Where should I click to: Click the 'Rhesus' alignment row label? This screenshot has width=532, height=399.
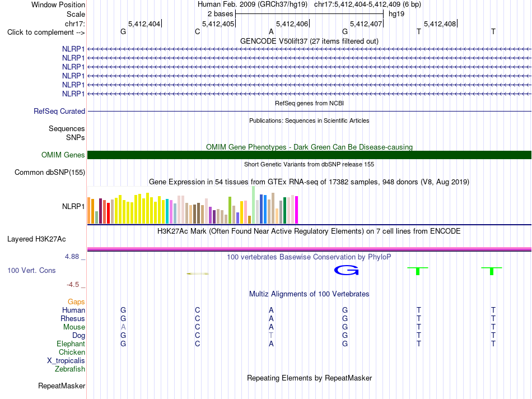point(73,318)
